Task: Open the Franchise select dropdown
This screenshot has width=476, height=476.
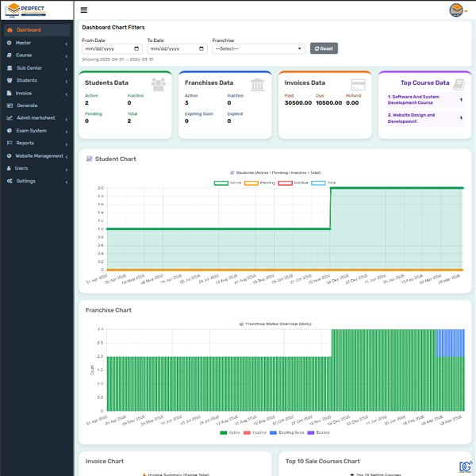Action: 258,48
